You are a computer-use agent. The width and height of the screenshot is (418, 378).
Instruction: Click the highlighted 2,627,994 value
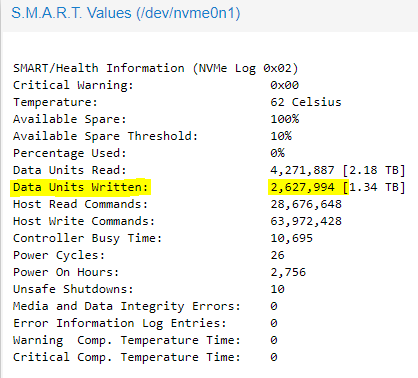[x=302, y=187]
